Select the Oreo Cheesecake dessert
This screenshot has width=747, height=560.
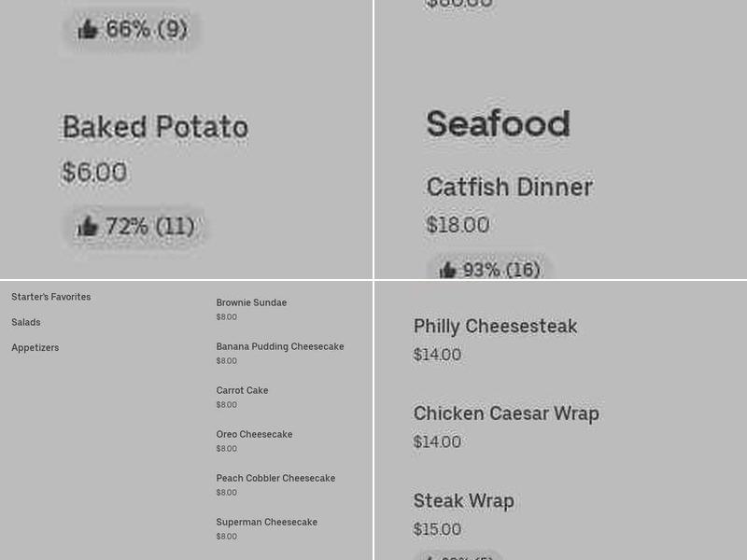254,434
